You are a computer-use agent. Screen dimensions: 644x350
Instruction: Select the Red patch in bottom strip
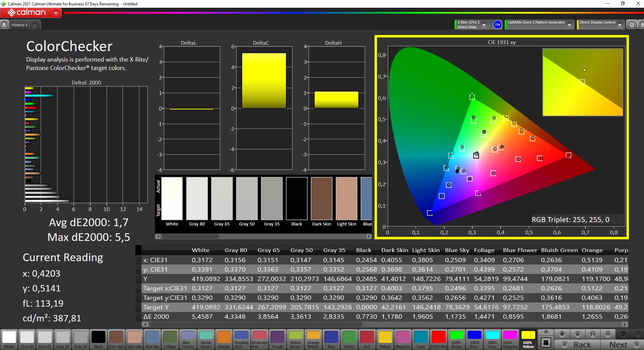coord(367,339)
